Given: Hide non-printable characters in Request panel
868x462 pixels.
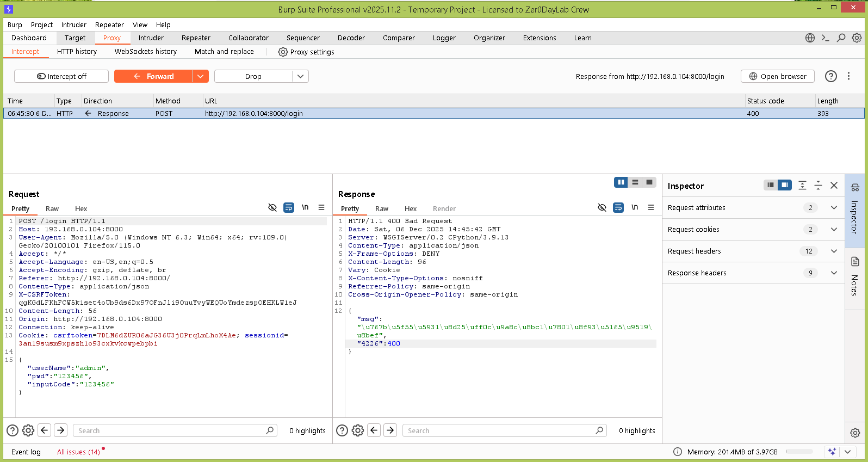Looking at the screenshot, I should (272, 207).
